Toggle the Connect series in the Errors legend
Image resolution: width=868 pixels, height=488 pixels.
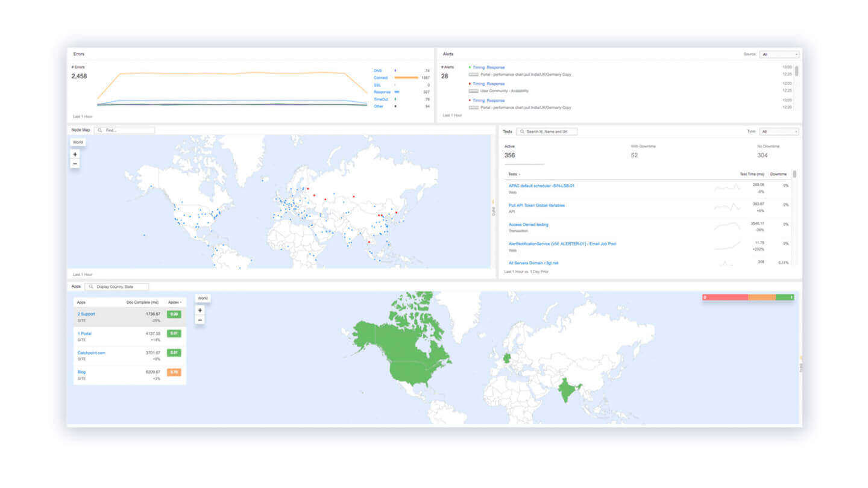tap(381, 78)
